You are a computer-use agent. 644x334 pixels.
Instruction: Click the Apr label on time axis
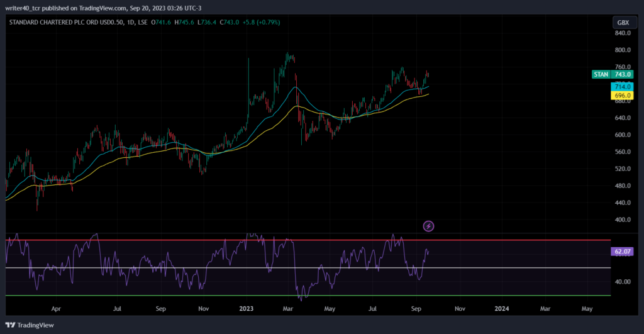pyautogui.click(x=56, y=309)
